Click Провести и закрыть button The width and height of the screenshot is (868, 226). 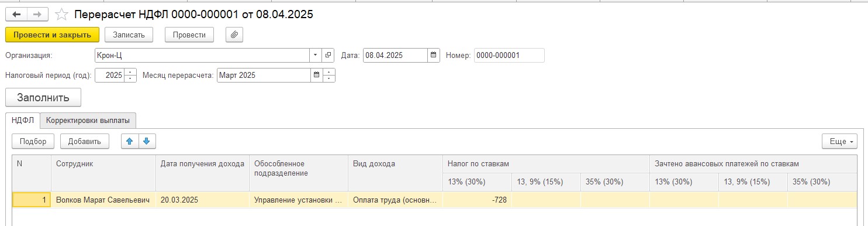tap(52, 35)
